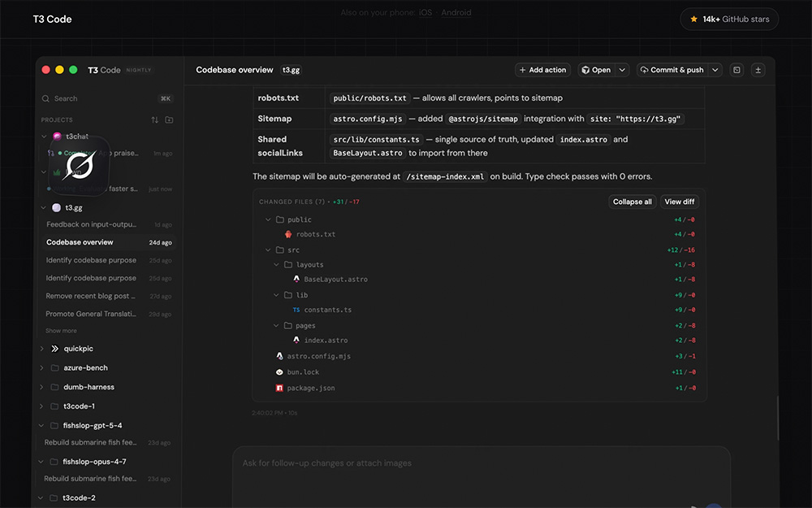Collapse the t3chat project
This screenshot has width=812, height=508.
pos(44,137)
